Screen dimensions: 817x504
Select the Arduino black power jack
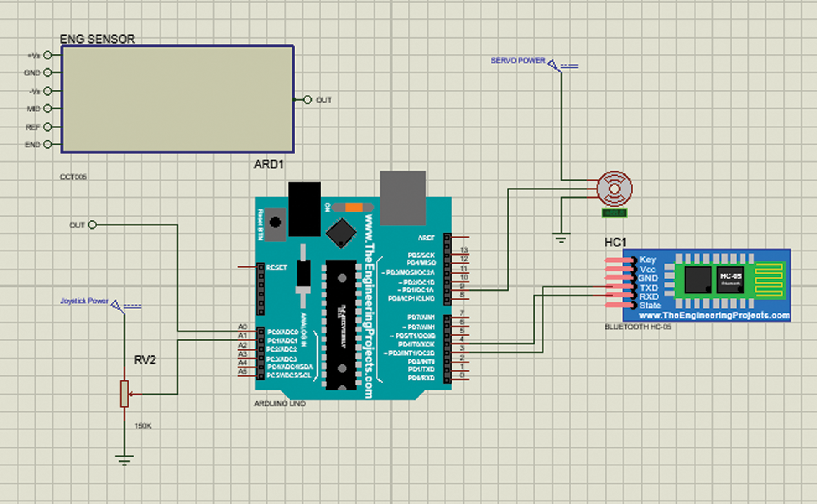(304, 208)
